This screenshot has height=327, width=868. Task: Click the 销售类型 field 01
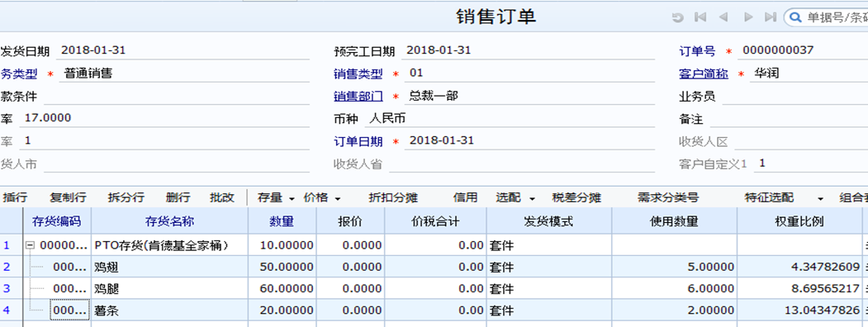[x=529, y=73]
